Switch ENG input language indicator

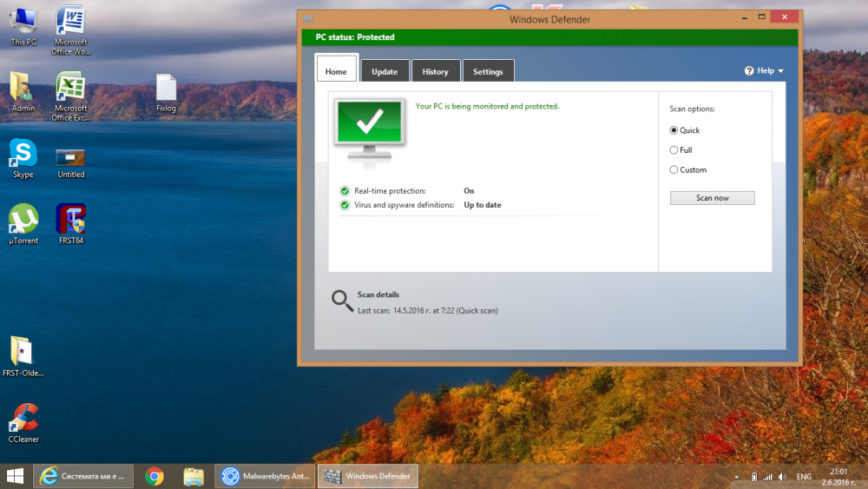pos(804,477)
